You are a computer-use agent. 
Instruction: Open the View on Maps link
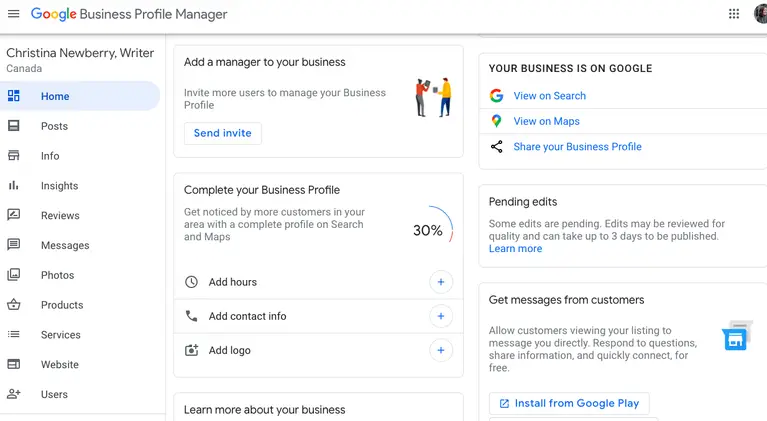click(546, 121)
